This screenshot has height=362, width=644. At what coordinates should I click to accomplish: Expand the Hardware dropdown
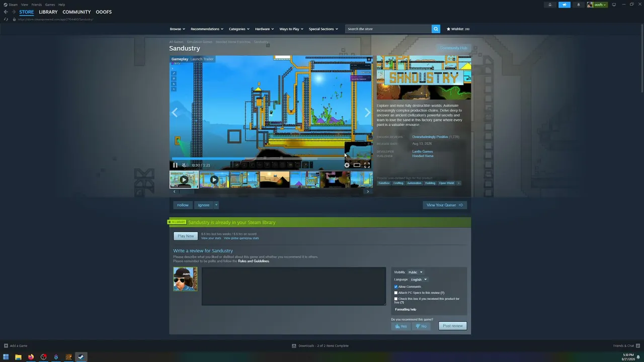pos(264,29)
